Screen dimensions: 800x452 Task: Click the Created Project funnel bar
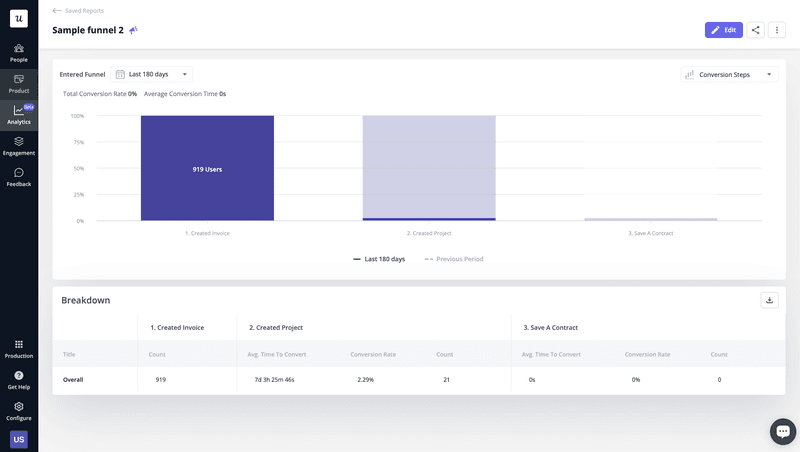[429, 168]
